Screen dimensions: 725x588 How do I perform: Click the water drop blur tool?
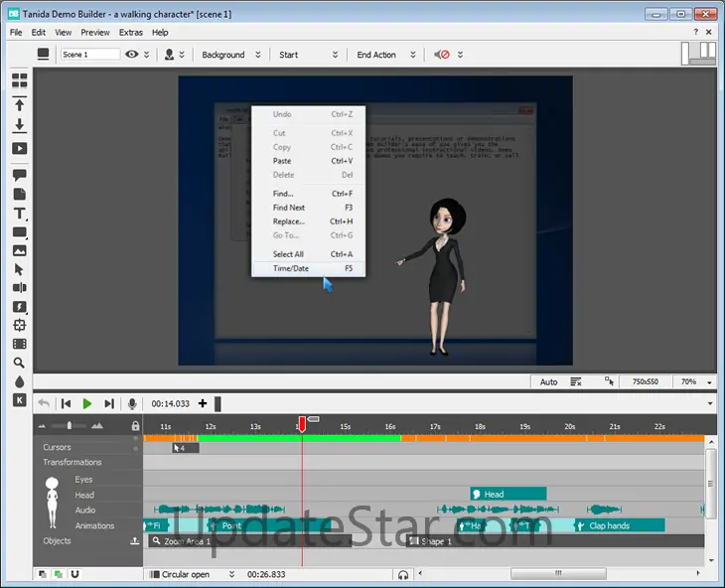19,381
